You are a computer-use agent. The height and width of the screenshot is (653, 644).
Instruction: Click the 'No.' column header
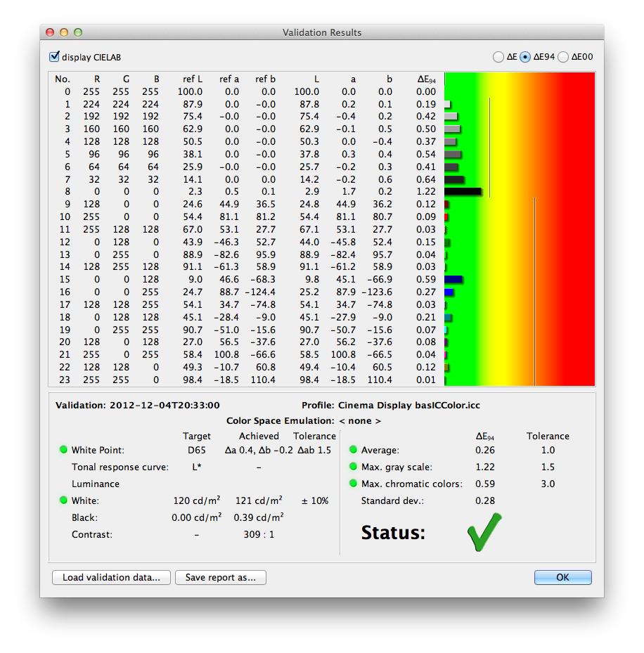pyautogui.click(x=63, y=79)
